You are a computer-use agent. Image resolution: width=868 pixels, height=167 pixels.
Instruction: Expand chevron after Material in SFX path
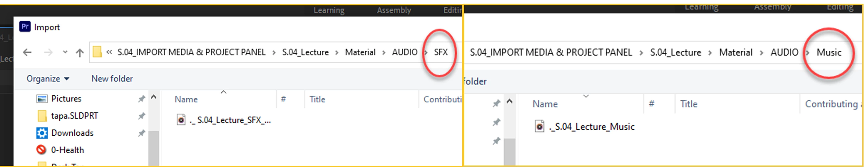(384, 52)
